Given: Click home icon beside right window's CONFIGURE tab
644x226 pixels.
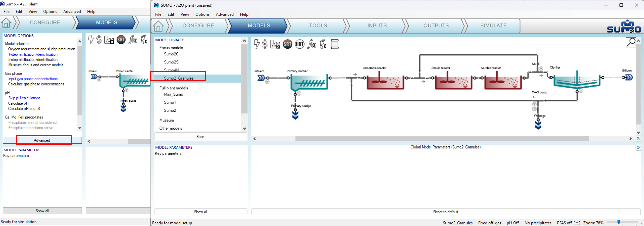Looking at the screenshot, I should point(158,26).
